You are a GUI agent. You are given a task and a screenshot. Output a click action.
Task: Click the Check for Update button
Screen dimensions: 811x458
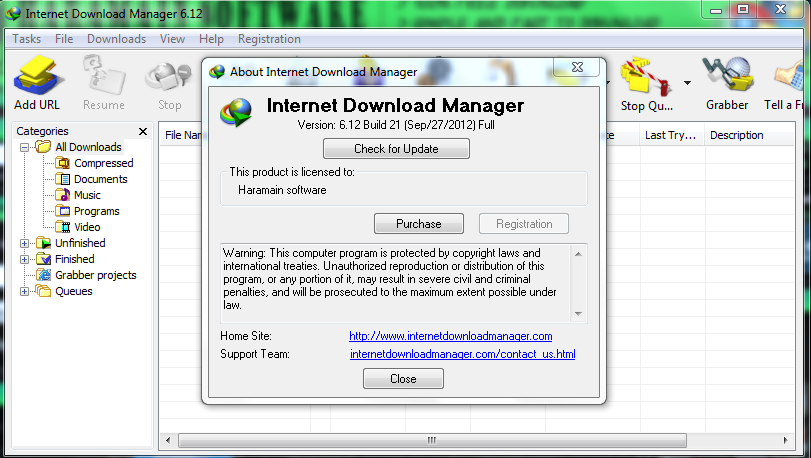tap(396, 149)
